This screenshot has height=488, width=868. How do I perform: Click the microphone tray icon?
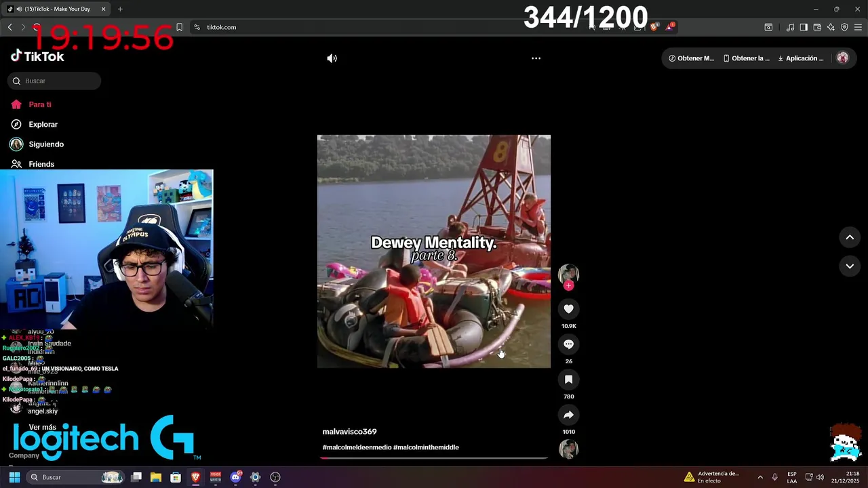[774, 477]
